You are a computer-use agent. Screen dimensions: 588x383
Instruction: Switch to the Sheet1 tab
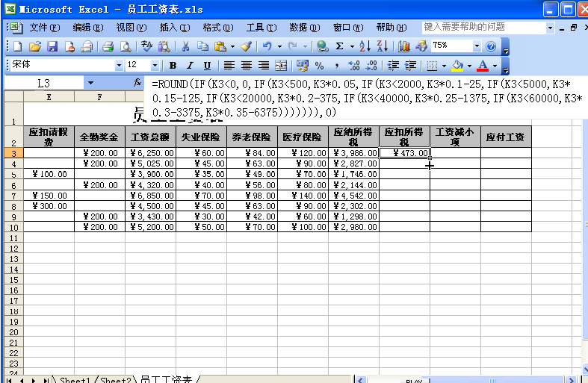coord(75,379)
